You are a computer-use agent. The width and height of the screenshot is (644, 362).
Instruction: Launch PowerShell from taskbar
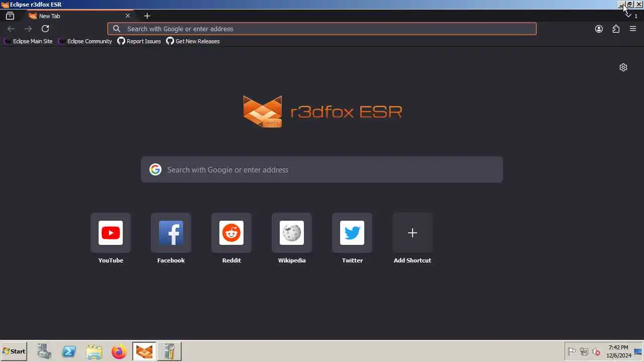(69, 351)
